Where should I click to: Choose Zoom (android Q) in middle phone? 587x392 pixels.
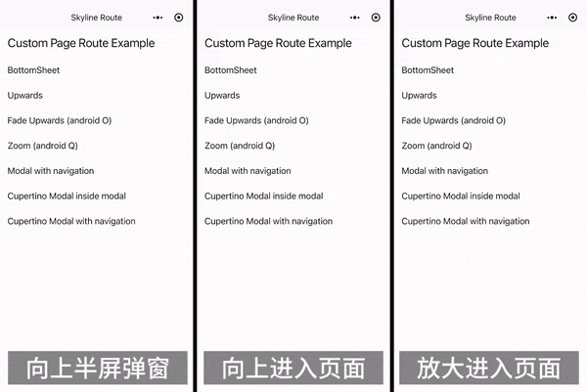point(240,146)
